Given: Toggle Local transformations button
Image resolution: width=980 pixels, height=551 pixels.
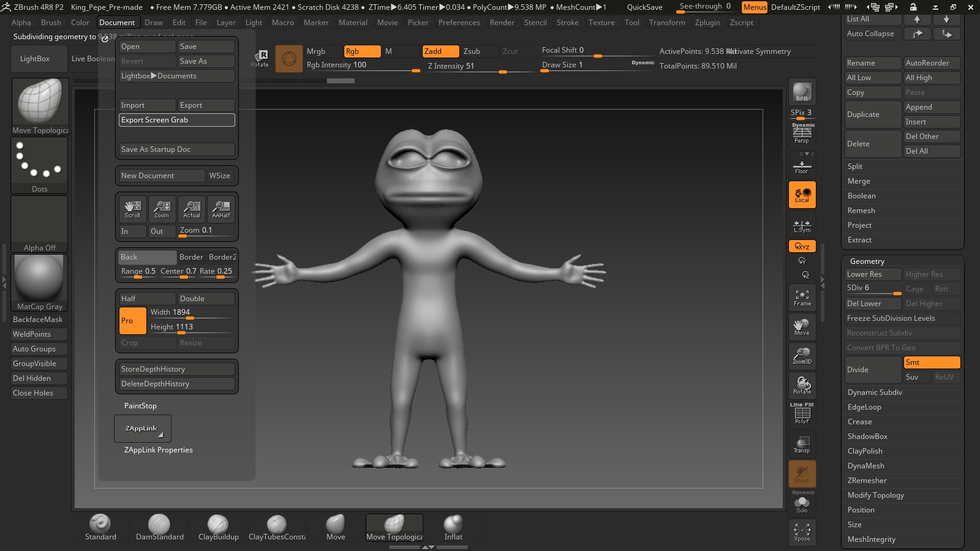Looking at the screenshot, I should pos(802,195).
